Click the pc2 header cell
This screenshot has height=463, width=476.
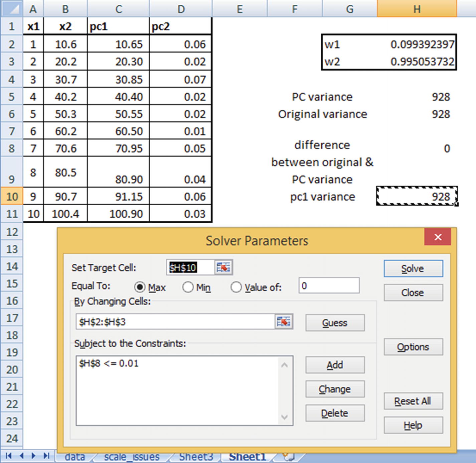click(x=181, y=26)
